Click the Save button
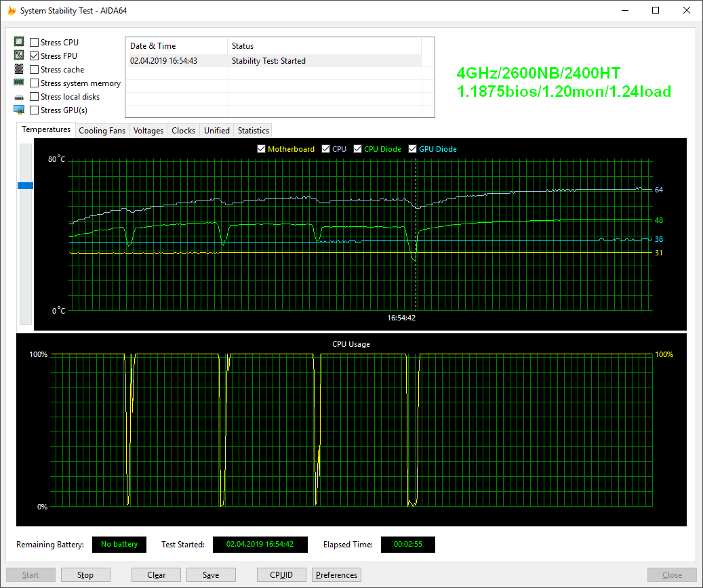 [x=211, y=574]
